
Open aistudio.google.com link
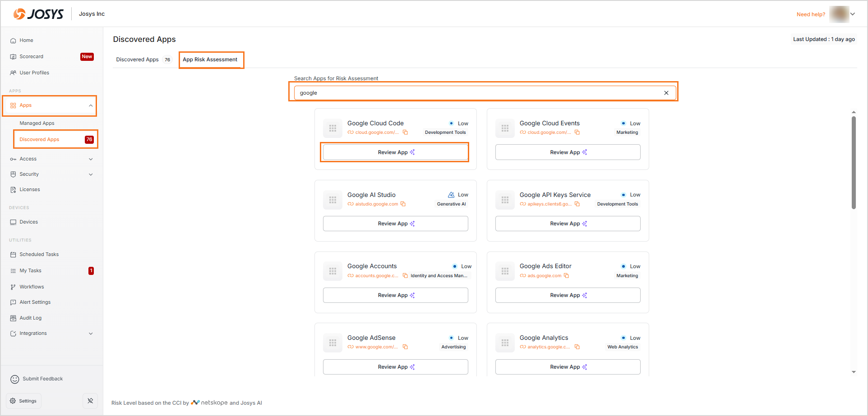[x=376, y=204]
